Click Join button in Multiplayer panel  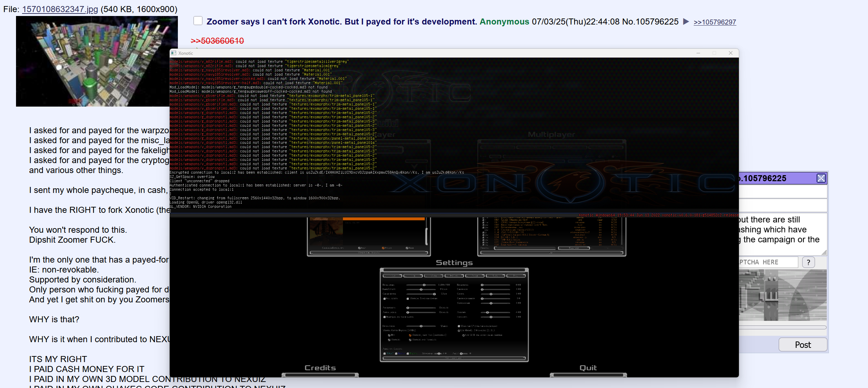[x=552, y=253]
